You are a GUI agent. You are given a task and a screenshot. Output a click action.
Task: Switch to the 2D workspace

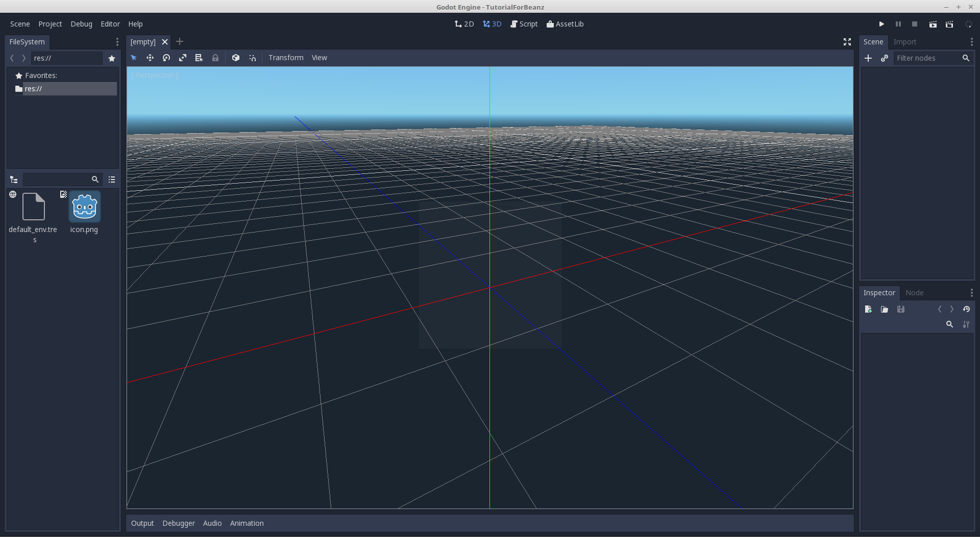coord(464,24)
